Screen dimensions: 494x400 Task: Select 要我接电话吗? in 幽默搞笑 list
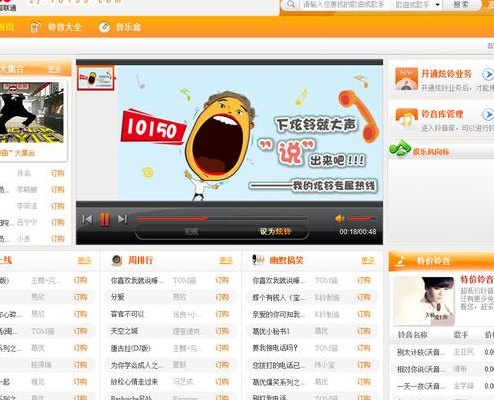click(275, 348)
